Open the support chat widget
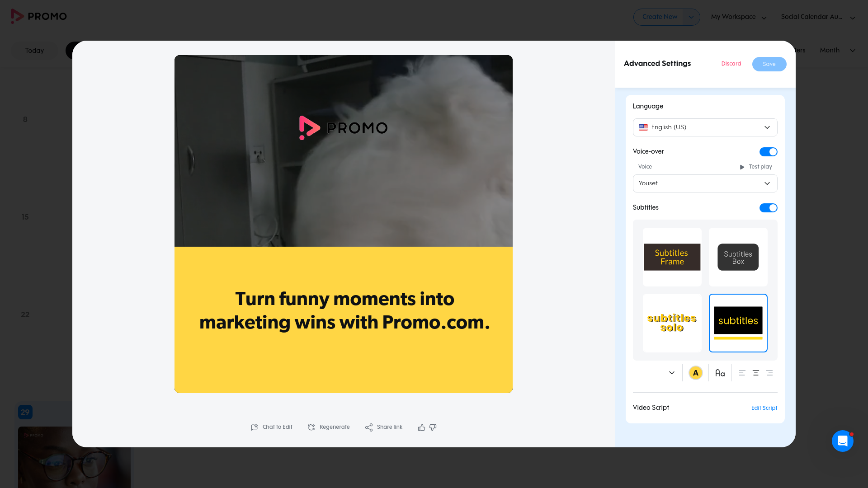 (843, 441)
